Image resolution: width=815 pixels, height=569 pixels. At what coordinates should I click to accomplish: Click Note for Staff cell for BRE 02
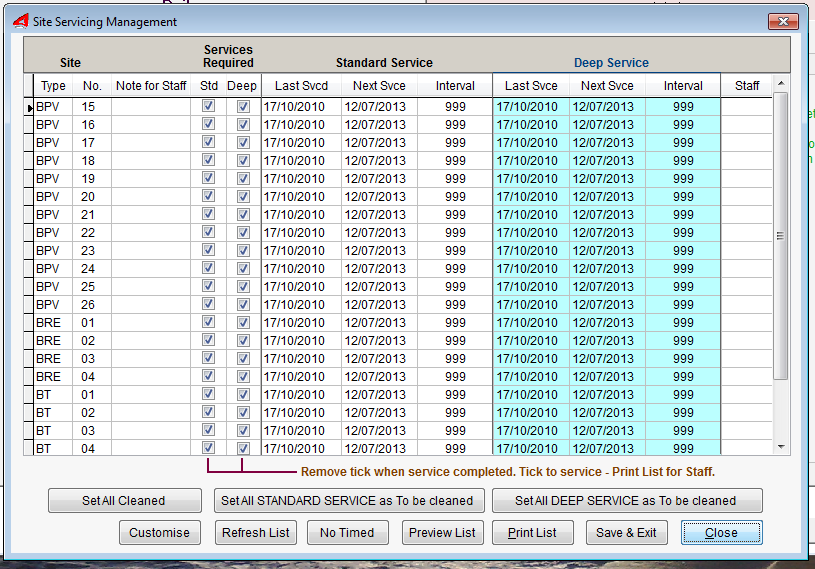[x=151, y=340]
